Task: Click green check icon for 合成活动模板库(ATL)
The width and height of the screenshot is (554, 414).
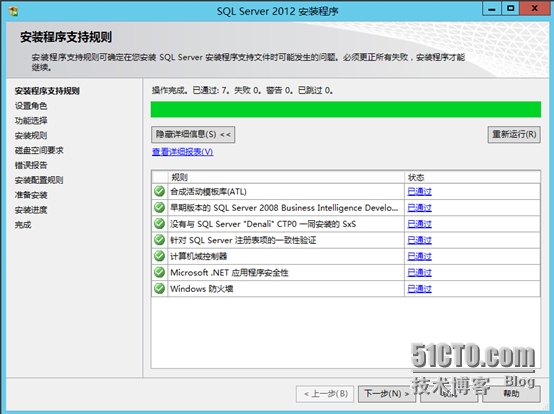Action: coord(159,191)
